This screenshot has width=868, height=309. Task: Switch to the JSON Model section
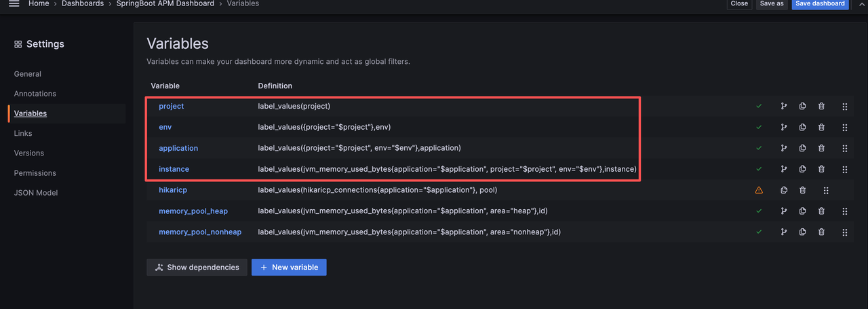click(x=36, y=193)
